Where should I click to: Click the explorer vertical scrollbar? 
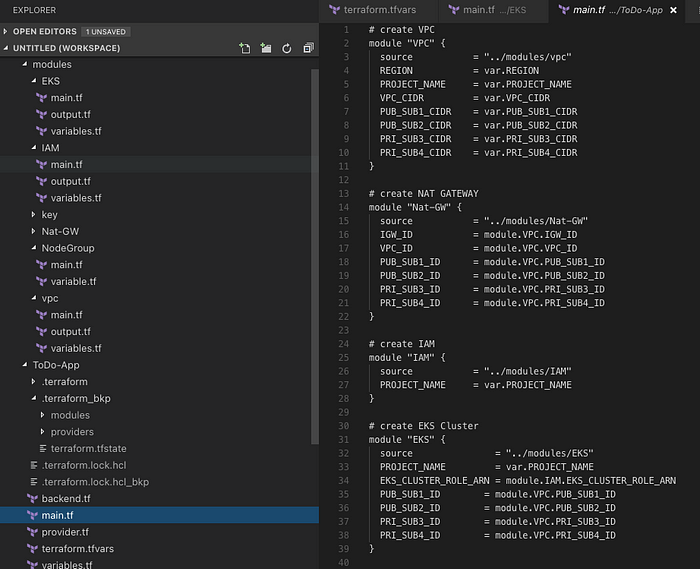coord(315,257)
